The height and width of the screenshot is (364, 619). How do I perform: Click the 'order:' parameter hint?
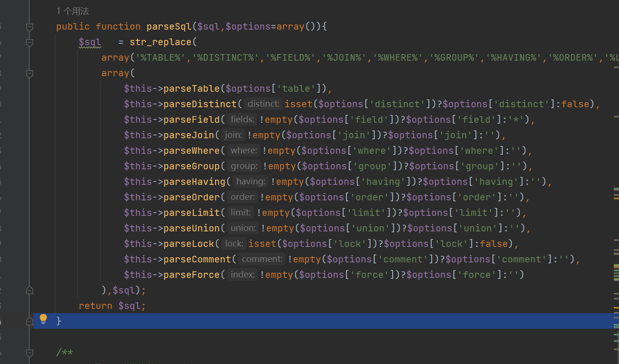[x=242, y=197]
